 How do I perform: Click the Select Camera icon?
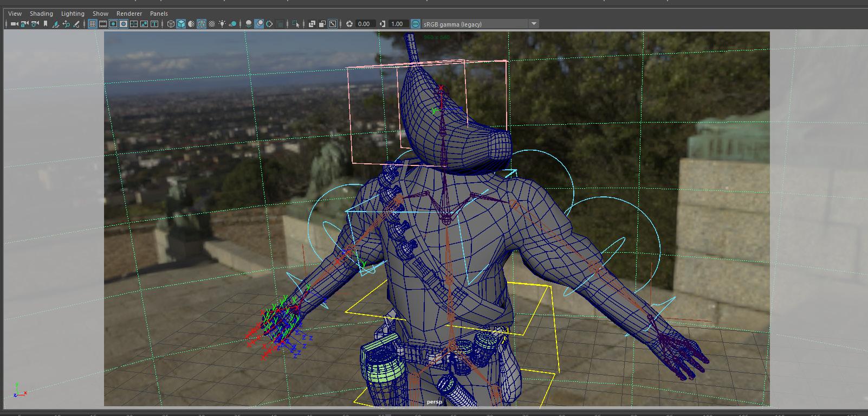(x=14, y=24)
